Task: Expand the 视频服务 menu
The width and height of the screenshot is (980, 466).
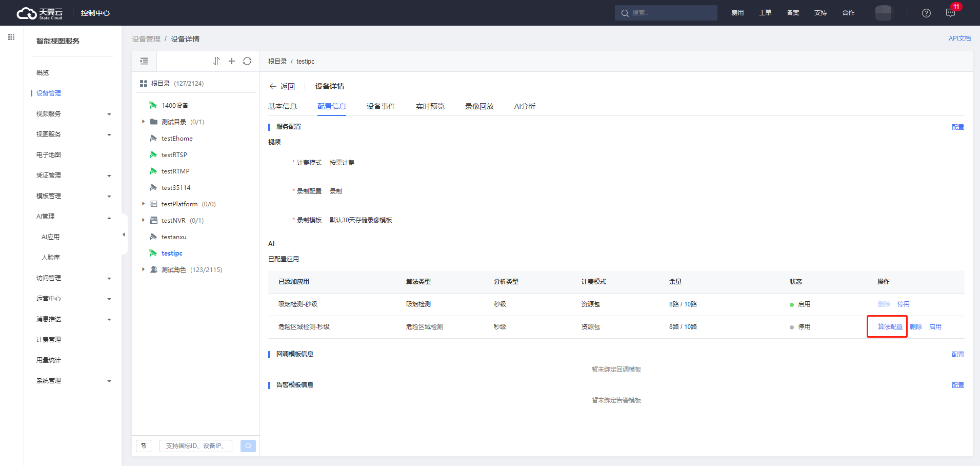Action: pyautogui.click(x=109, y=114)
